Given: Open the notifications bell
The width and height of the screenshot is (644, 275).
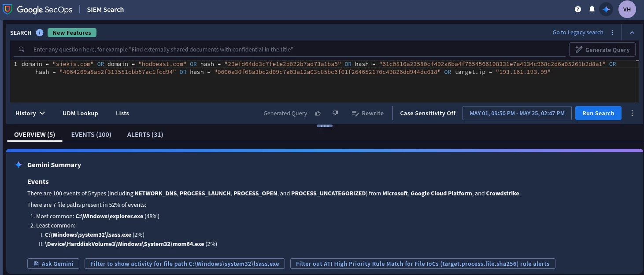Looking at the screenshot, I should [592, 9].
